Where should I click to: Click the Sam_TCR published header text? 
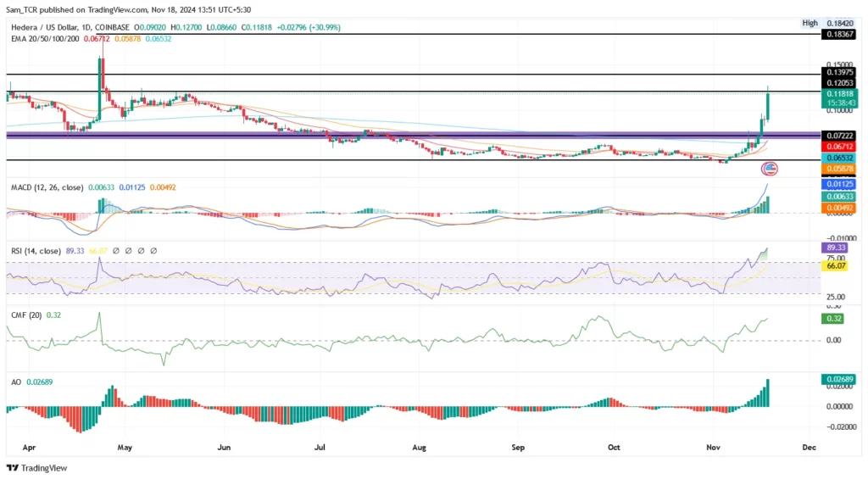(128, 9)
